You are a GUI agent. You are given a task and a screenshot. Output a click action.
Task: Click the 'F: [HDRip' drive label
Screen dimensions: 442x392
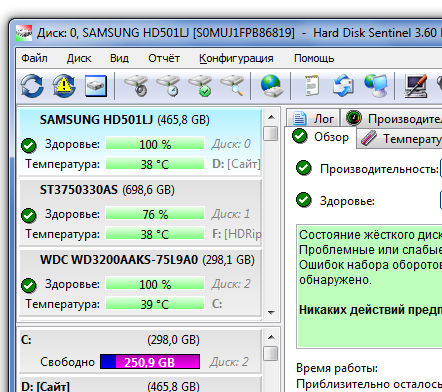237,234
